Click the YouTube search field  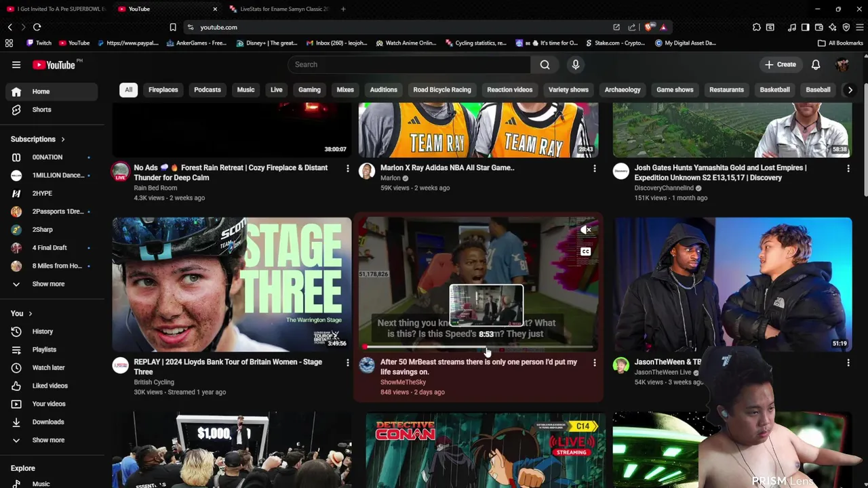[409, 64]
